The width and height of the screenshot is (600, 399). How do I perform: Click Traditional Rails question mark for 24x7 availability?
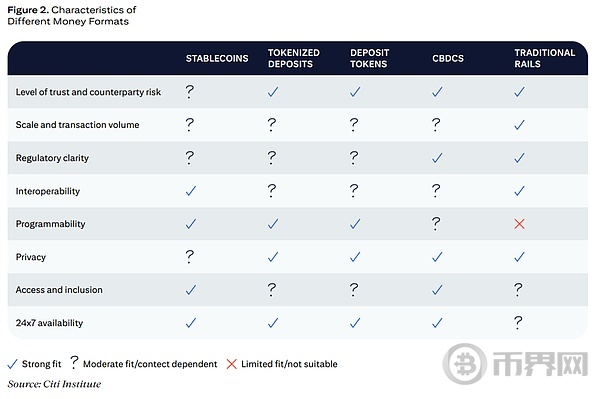coord(518,322)
